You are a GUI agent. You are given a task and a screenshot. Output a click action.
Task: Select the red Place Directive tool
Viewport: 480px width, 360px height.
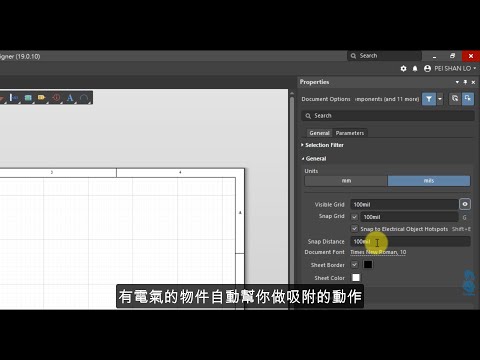56,98
